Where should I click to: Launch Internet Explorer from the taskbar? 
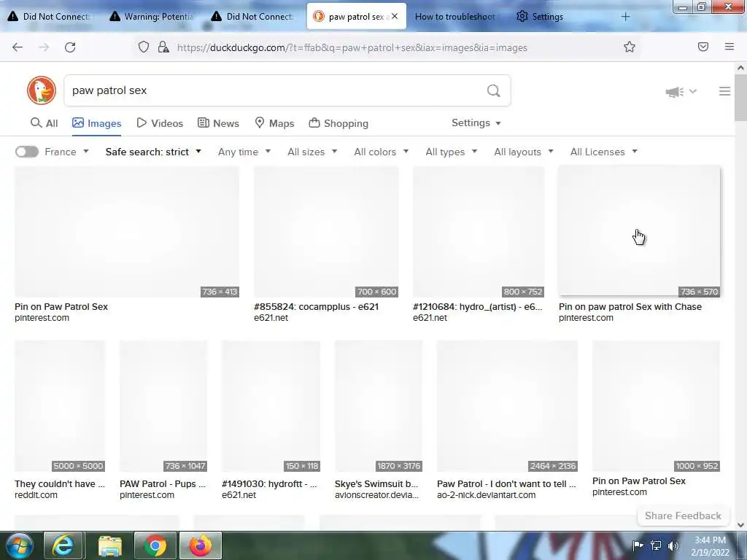coord(63,545)
